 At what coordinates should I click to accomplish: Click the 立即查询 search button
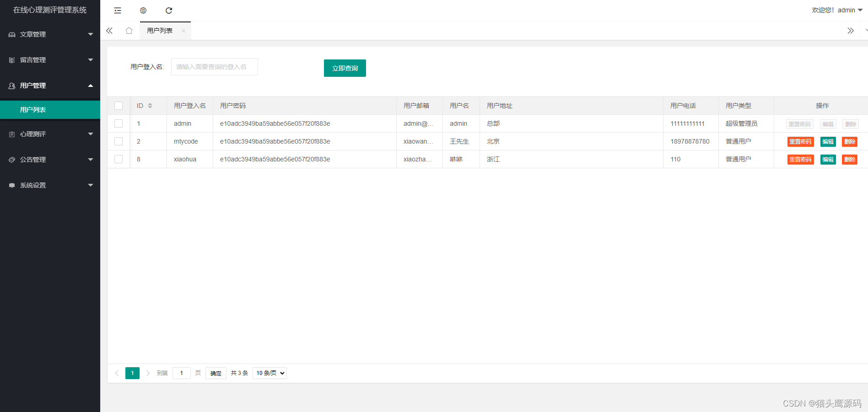pos(345,68)
